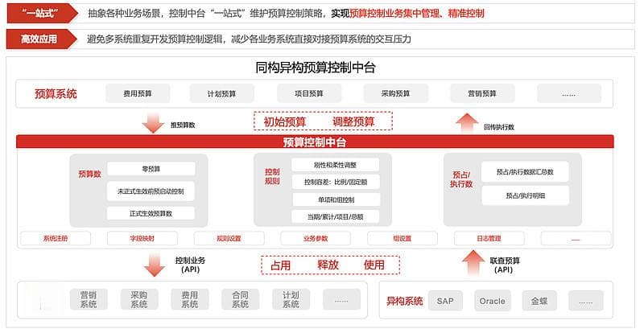Image resolution: width=644 pixels, height=333 pixels.
Task: Select the 刚性和柔性调整 item
Action: [335, 165]
